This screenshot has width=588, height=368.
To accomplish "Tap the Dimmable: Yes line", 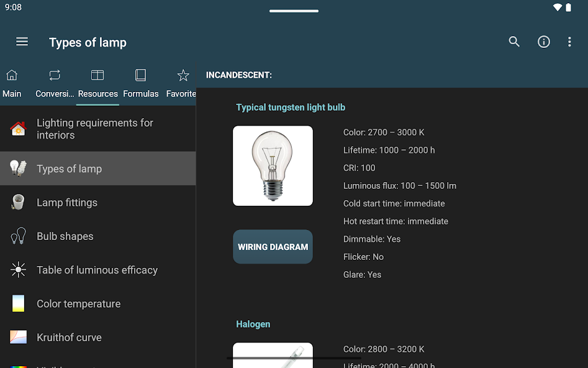I will click(x=372, y=239).
